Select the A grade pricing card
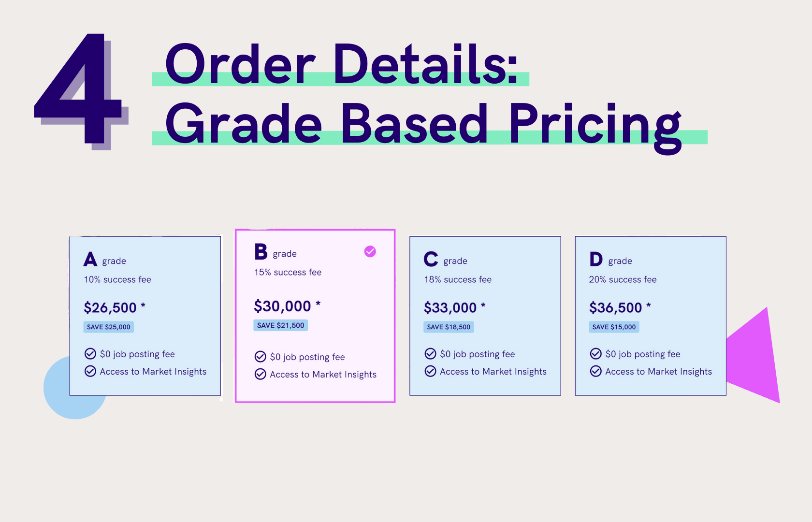The height and width of the screenshot is (522, 812). click(x=145, y=316)
